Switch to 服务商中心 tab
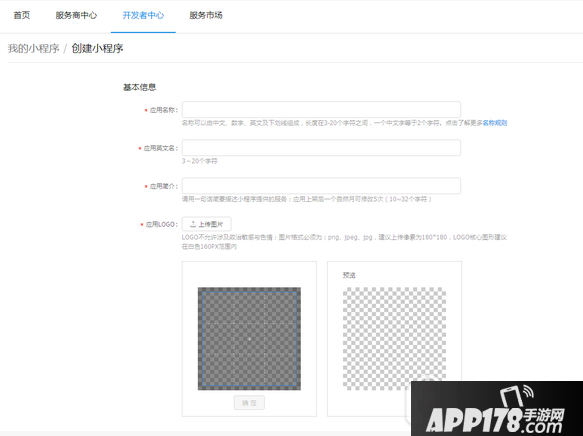Screen dimensions: 583x436 [x=76, y=15]
